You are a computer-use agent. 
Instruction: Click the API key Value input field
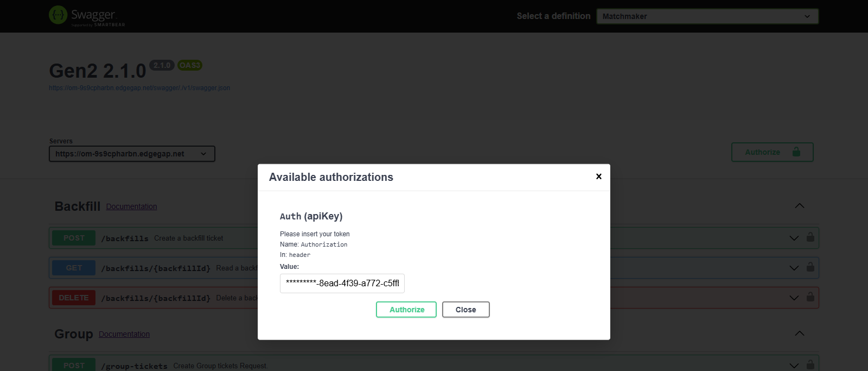tap(342, 284)
